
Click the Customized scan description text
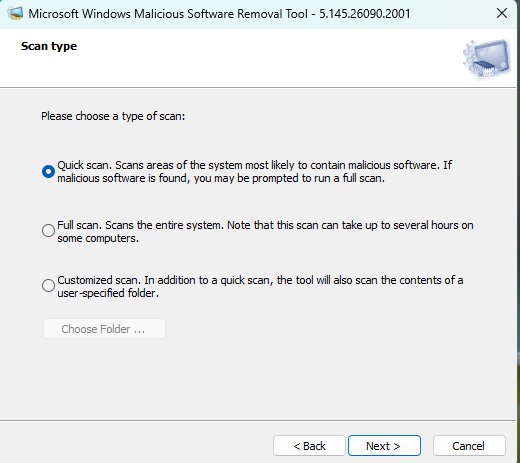pyautogui.click(x=260, y=287)
